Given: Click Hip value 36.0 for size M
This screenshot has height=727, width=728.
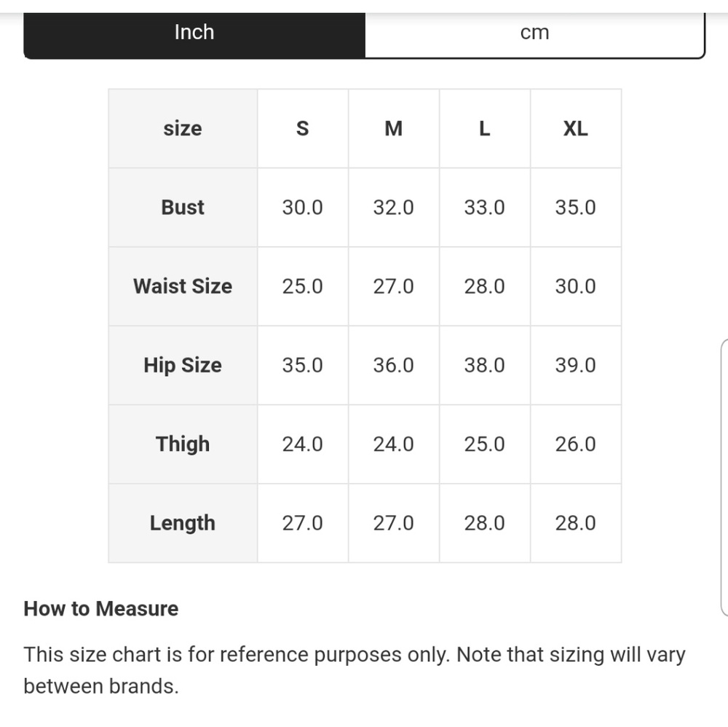Looking at the screenshot, I should click(394, 365).
